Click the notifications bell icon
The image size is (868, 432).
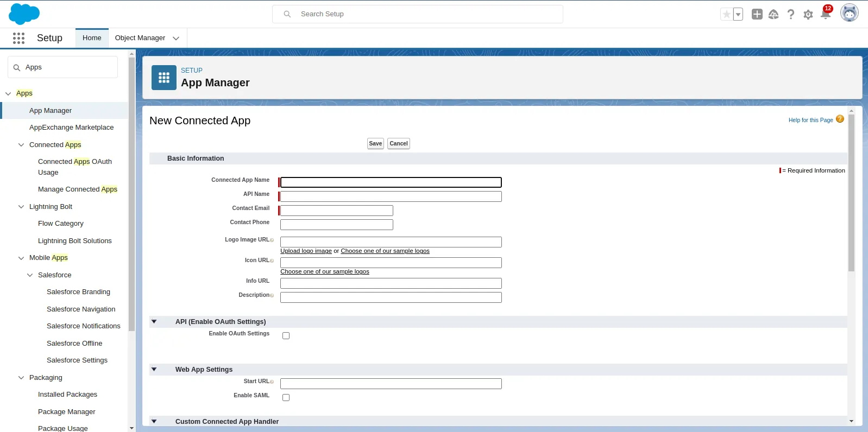(x=826, y=15)
